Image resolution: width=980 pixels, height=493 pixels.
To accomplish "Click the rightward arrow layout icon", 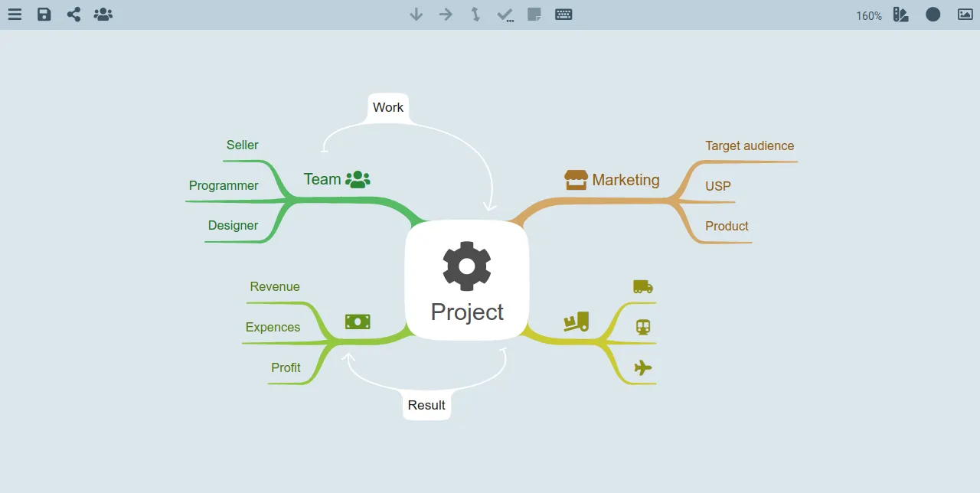I will click(446, 14).
